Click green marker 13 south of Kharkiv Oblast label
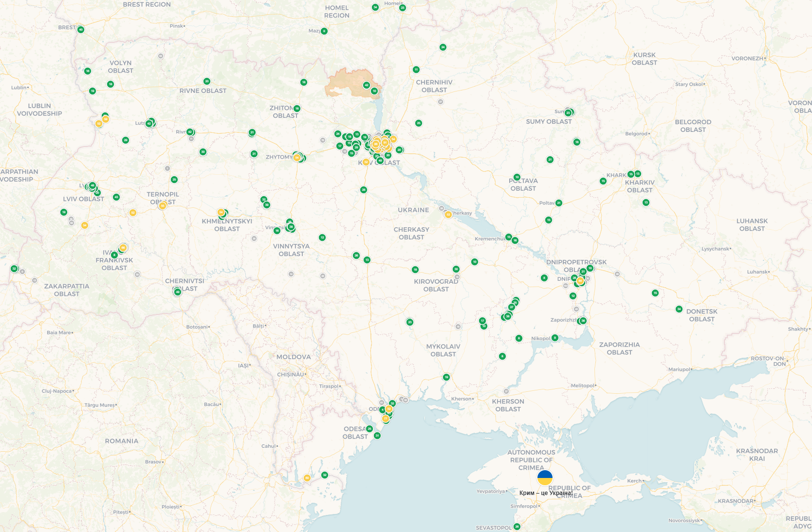 [x=646, y=202]
